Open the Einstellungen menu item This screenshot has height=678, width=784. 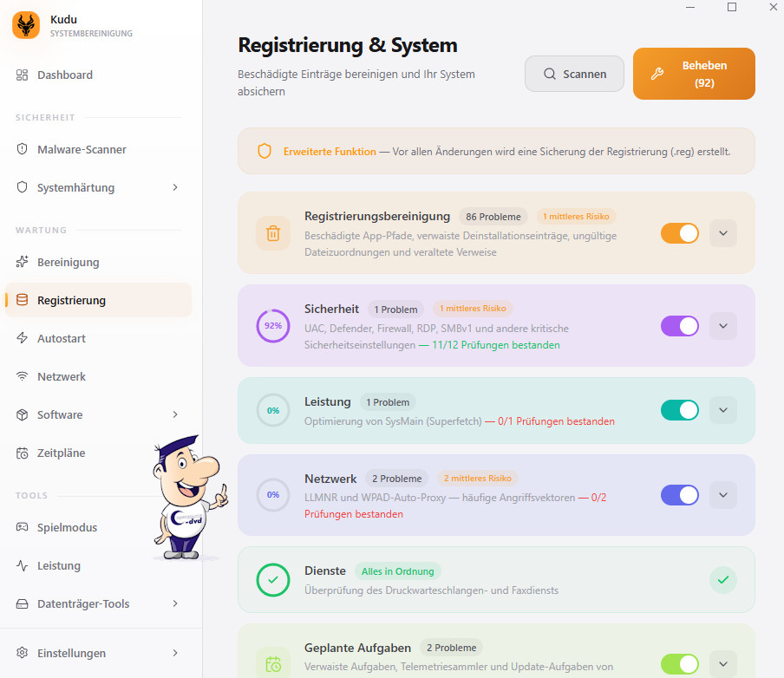coord(71,653)
